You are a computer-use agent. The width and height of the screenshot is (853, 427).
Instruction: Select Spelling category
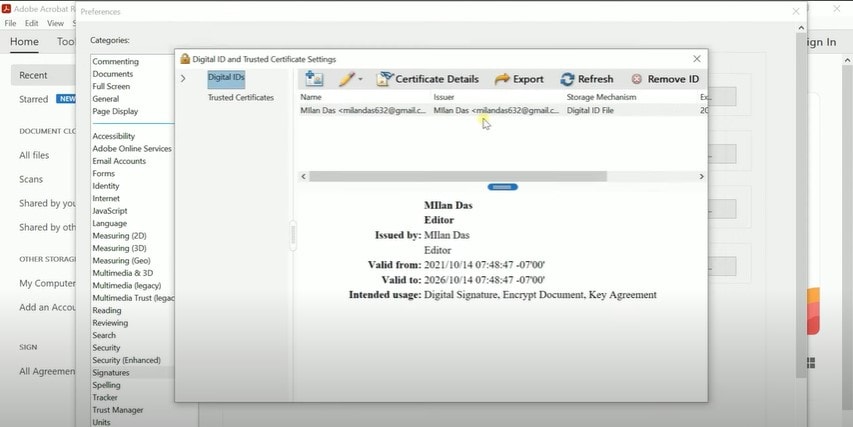(106, 385)
